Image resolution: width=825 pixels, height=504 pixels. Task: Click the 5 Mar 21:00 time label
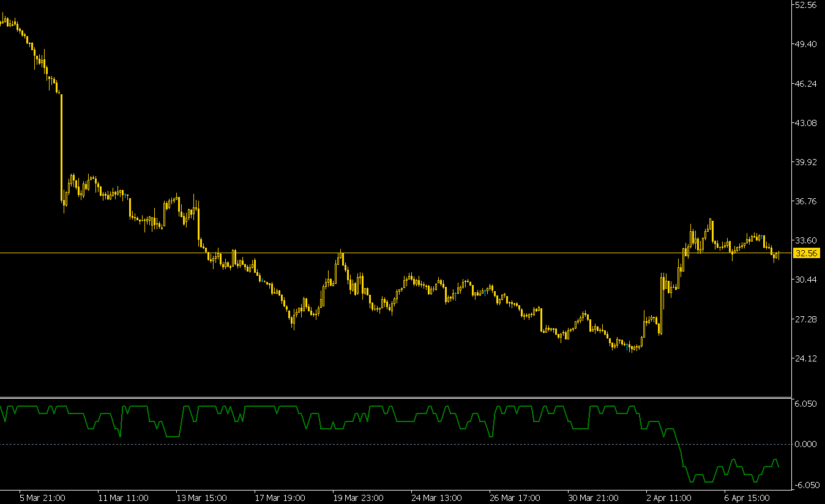coord(43,498)
